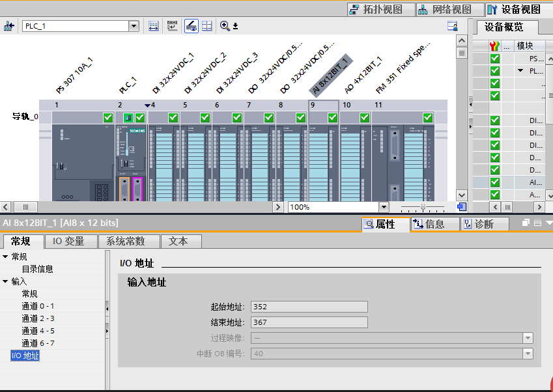Click the inspector split layout icon
Viewport: 553px width, 392px height.
click(537, 223)
